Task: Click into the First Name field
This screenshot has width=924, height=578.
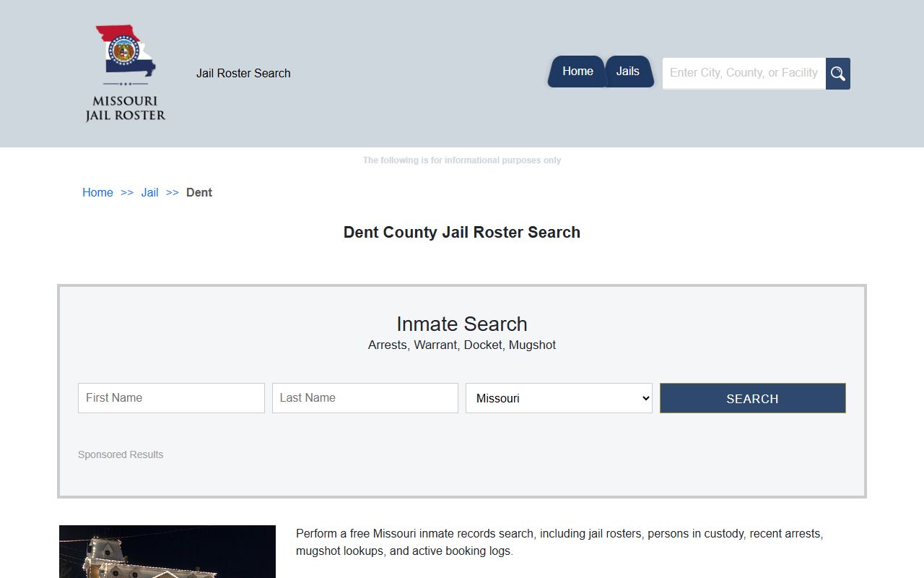Action: tap(171, 398)
